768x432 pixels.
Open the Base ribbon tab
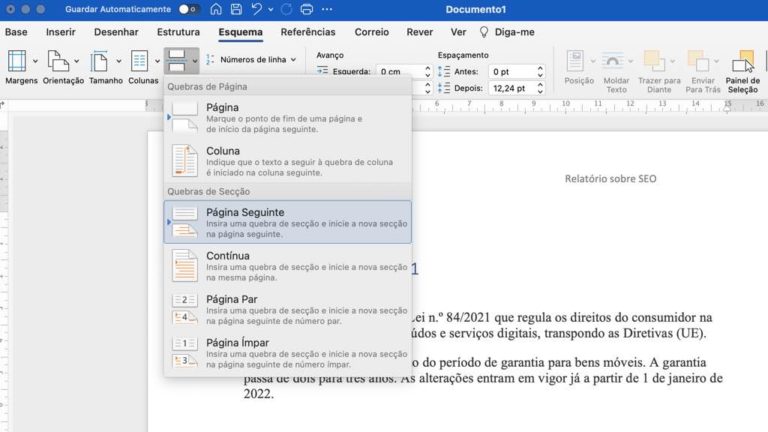16,32
